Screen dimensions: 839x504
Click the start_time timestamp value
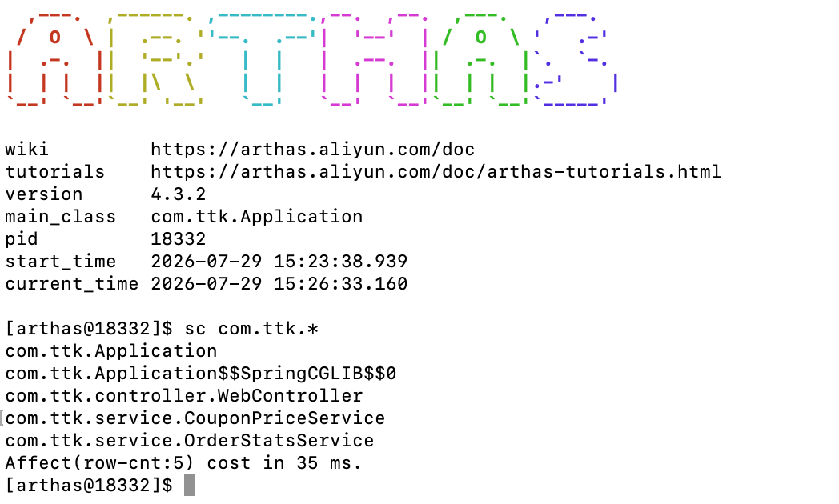pyautogui.click(x=279, y=262)
